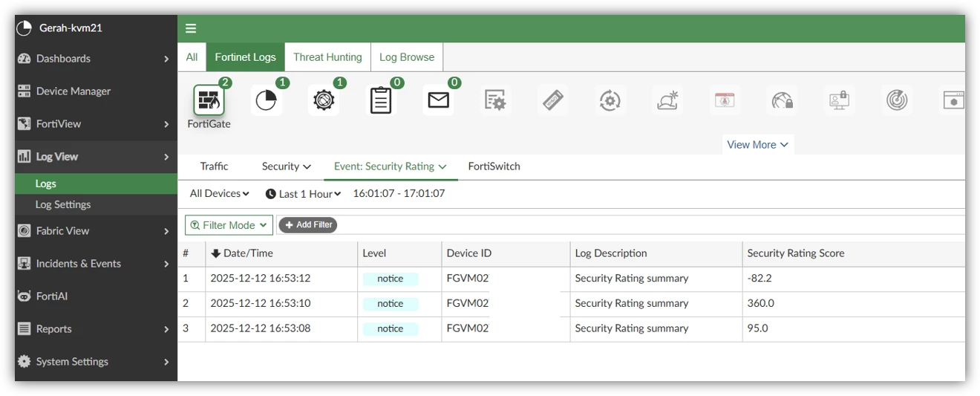Open the Filter Mode dropdown
The image size is (980, 396).
tap(229, 225)
